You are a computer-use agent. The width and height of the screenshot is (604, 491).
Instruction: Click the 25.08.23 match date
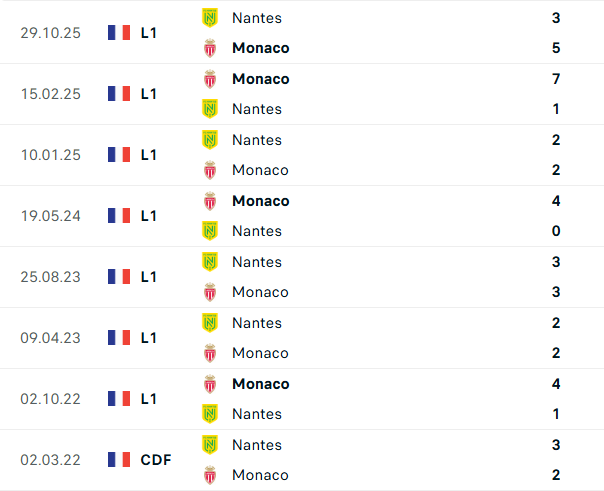[x=50, y=277]
